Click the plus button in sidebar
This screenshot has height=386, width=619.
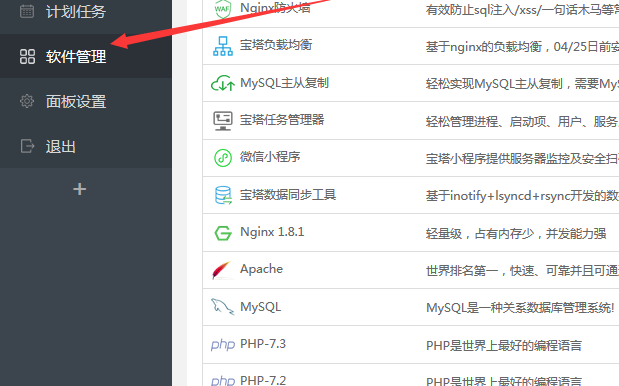point(79,189)
